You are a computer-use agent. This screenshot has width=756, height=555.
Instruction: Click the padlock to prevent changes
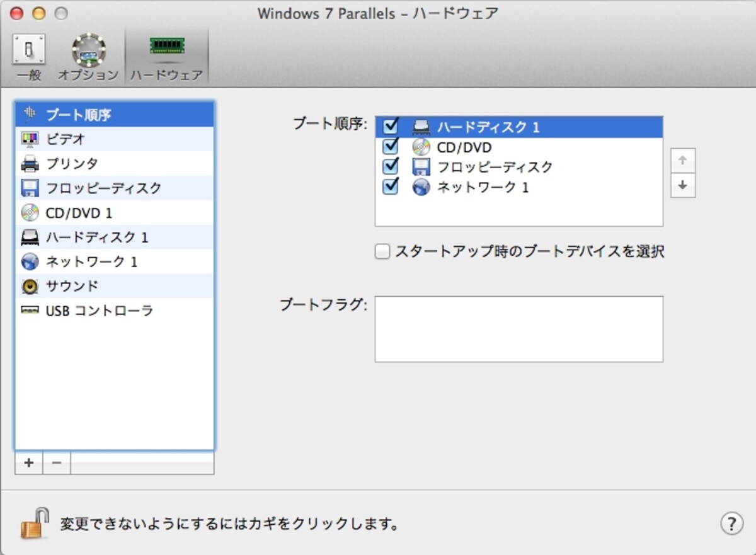coord(34,524)
